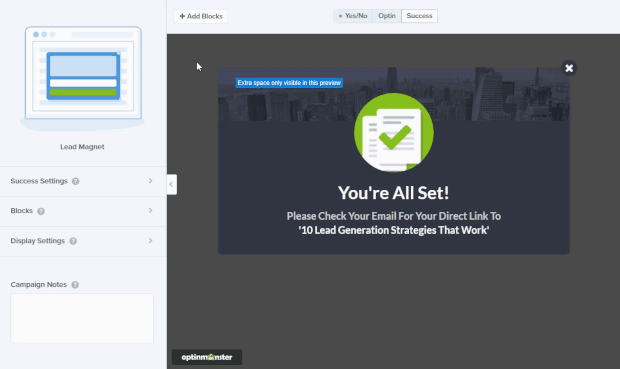Open help icon next to Blocks

[41, 211]
